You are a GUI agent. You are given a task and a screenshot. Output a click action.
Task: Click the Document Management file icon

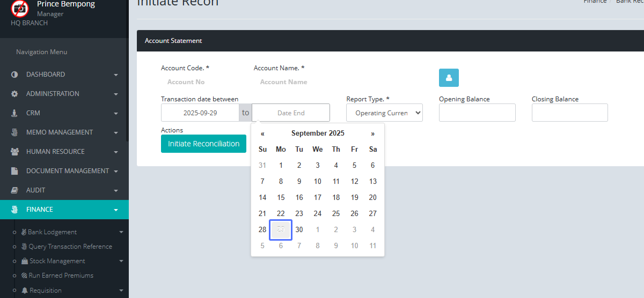coord(14,171)
